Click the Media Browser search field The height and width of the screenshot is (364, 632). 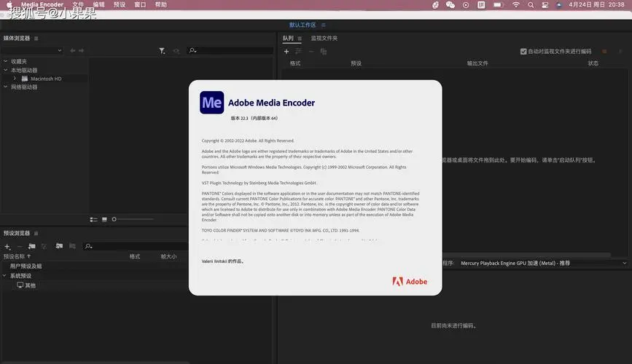coord(230,50)
